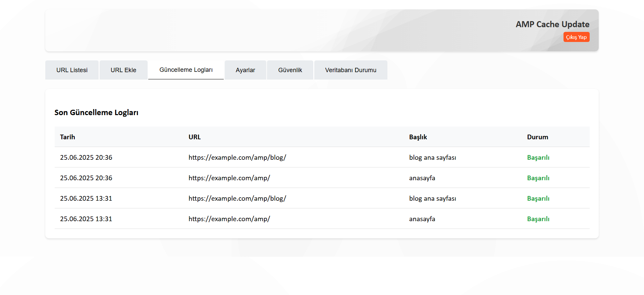Click anasayfa title in the last row
644x295 pixels.
[422, 219]
